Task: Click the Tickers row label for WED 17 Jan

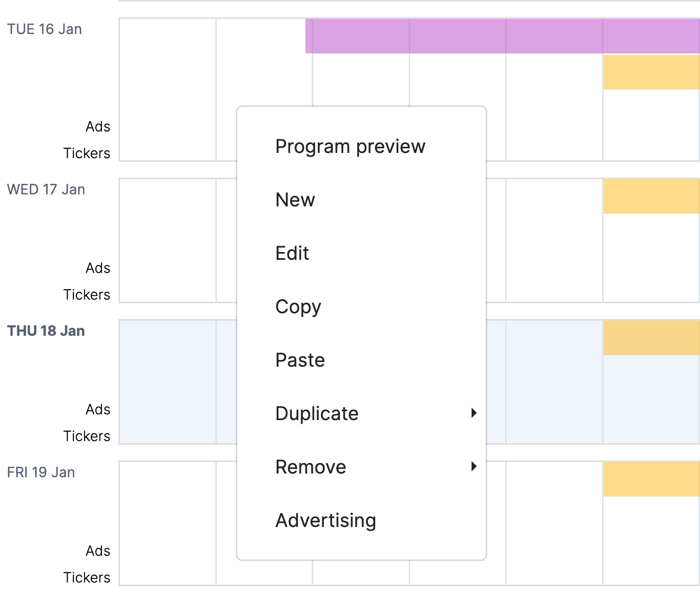Action: [x=87, y=294]
